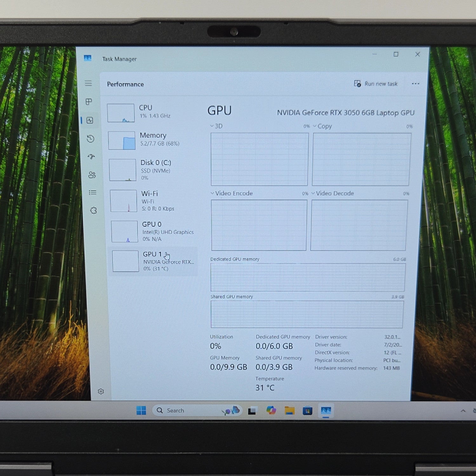The height and width of the screenshot is (476, 476).
Task: Open the Video Encode engine dropdown
Action: tap(232, 193)
